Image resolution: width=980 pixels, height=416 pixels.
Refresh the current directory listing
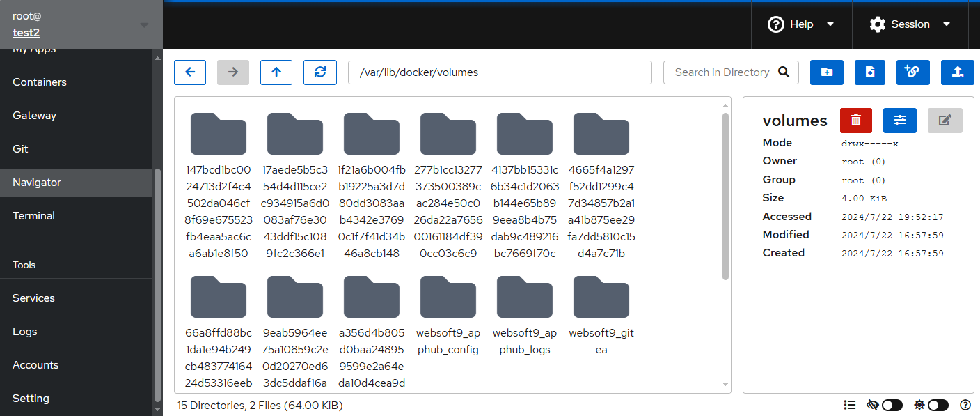coord(320,72)
